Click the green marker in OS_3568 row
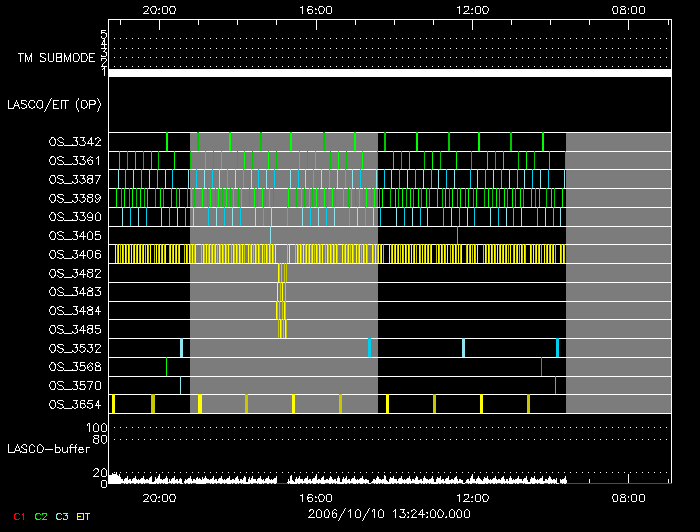Screen dimensions: 700x532 point(167,367)
